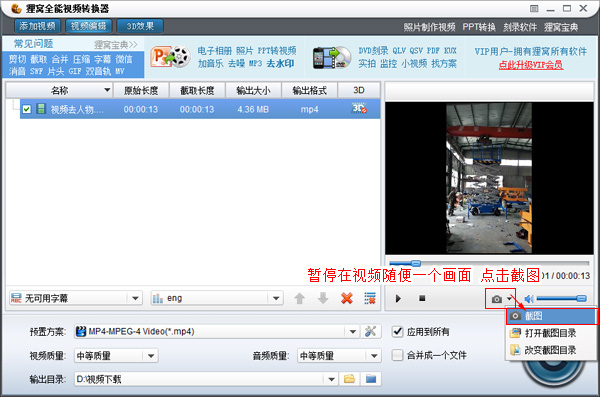Uncheck the video file row checkbox
This screenshot has height=397, width=600.
tap(26, 109)
